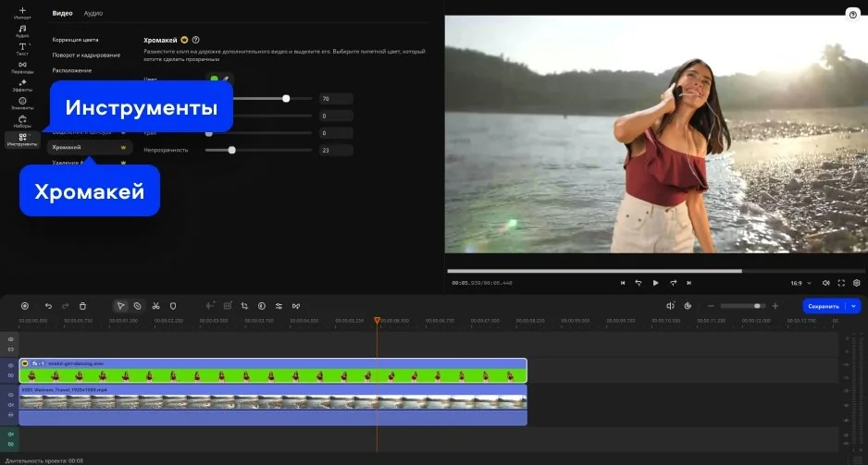Mute preview volume speaker icon
Image resolution: width=868 pixels, height=465 pixels.
[826, 283]
